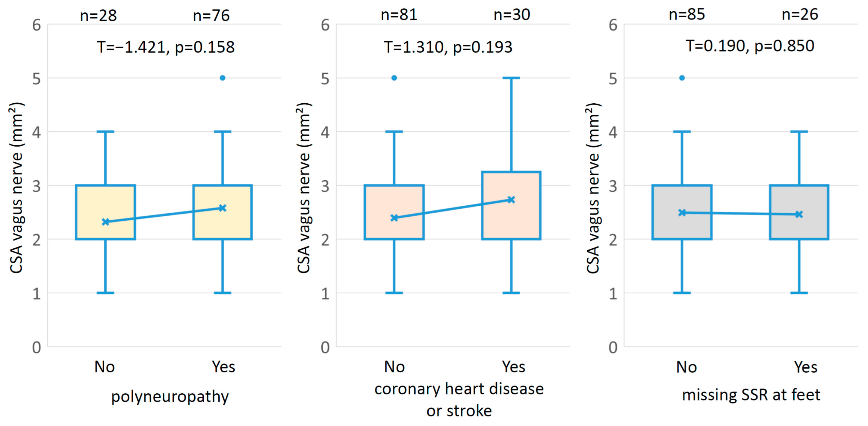868x426 pixels.
Task: Click the "missing SSR at feet" axis title
Action: coord(751,395)
